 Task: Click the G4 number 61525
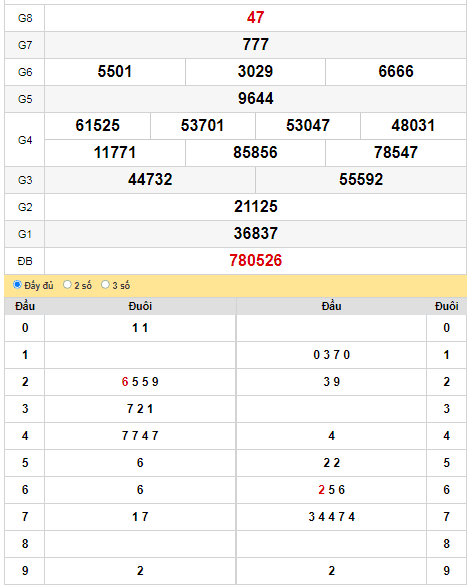point(98,126)
